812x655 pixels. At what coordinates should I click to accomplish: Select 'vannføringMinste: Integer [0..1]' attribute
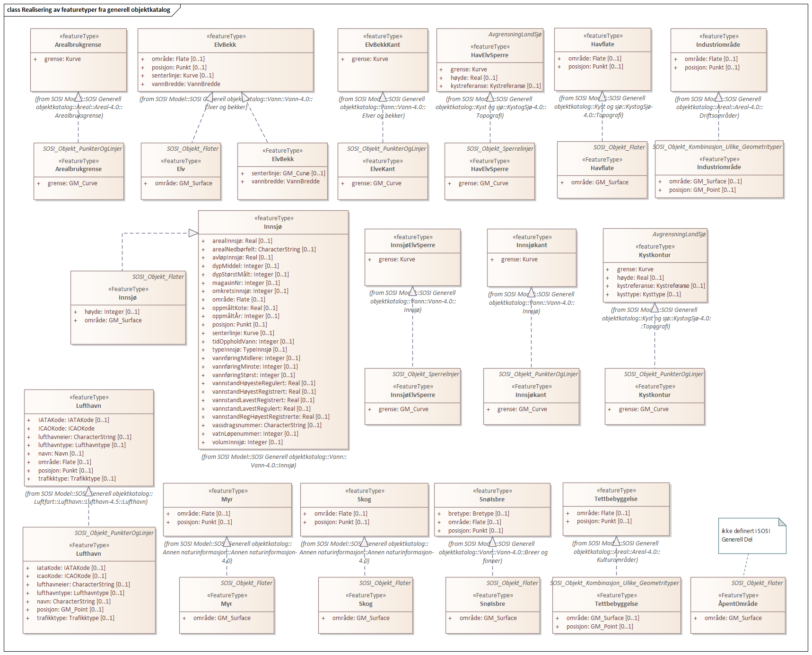pyautogui.click(x=255, y=366)
